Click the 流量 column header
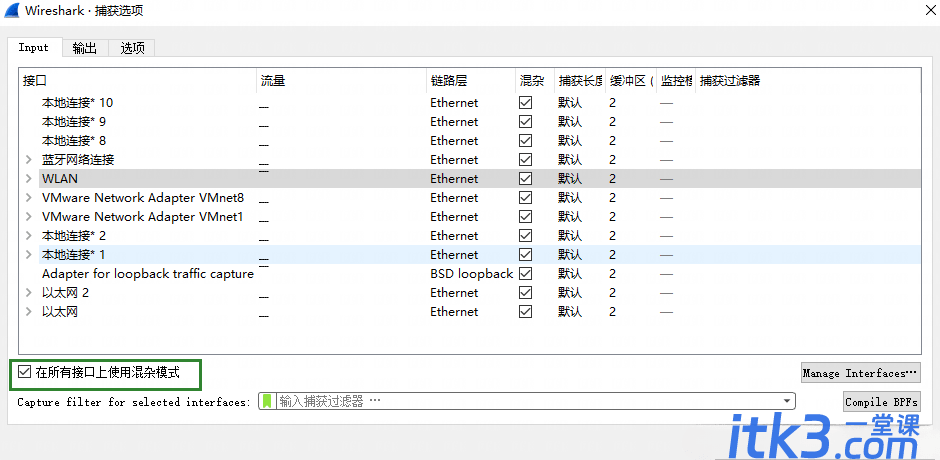 pyautogui.click(x=342, y=80)
